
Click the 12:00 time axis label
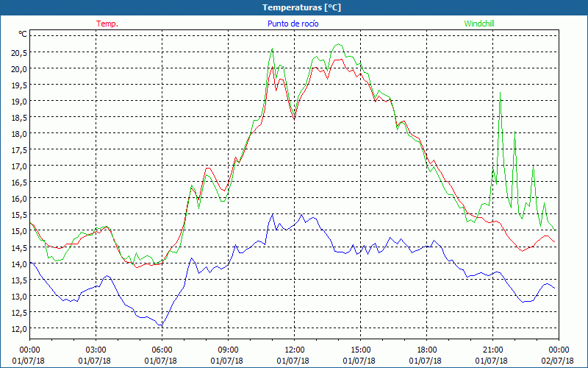coord(295,350)
